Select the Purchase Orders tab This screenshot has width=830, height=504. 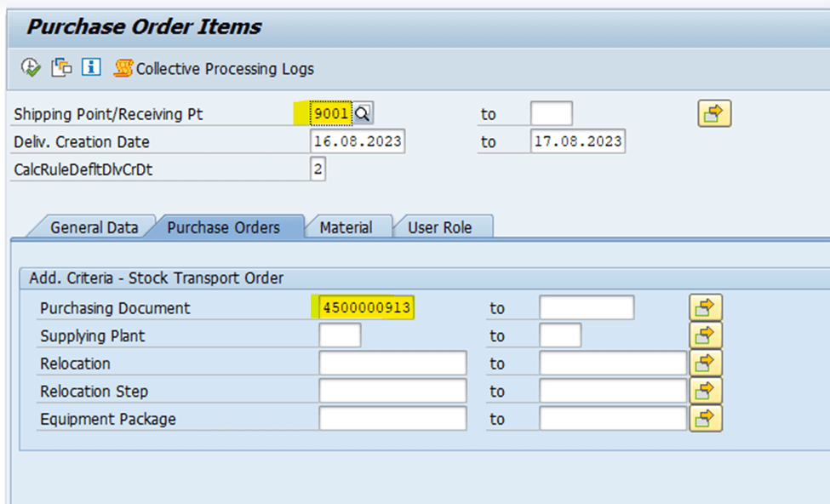[x=223, y=227]
